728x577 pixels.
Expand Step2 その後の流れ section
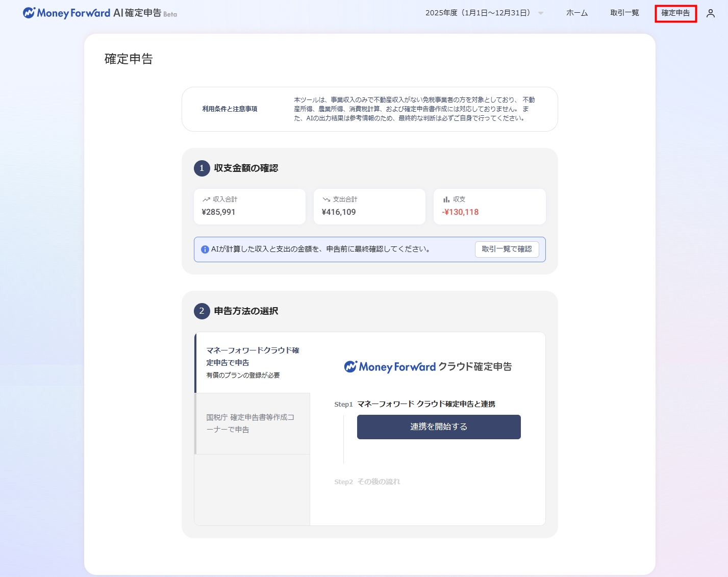(367, 482)
